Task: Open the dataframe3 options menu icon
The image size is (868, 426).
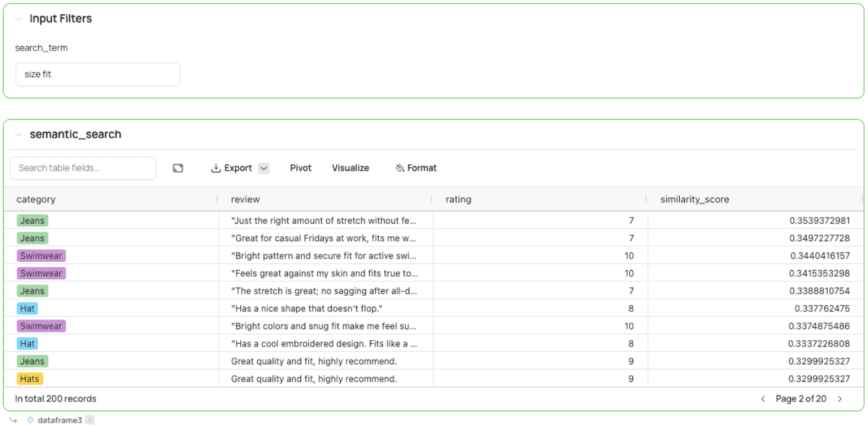Action: (x=90, y=420)
